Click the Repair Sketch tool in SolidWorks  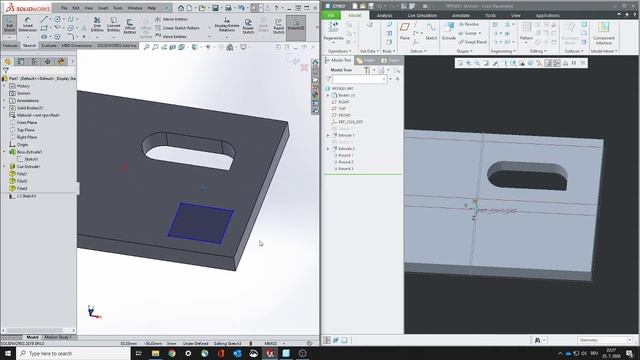point(248,26)
